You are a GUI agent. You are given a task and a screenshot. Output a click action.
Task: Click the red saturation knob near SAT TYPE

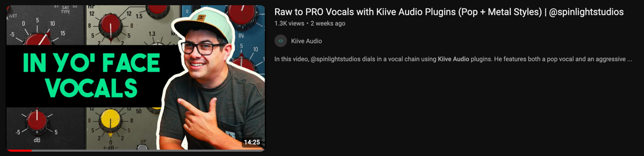pyautogui.click(x=38, y=39)
